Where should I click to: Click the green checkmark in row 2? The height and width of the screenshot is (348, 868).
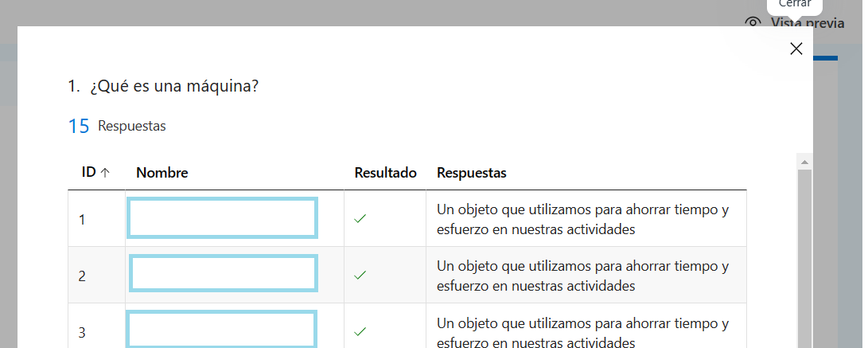tap(360, 275)
